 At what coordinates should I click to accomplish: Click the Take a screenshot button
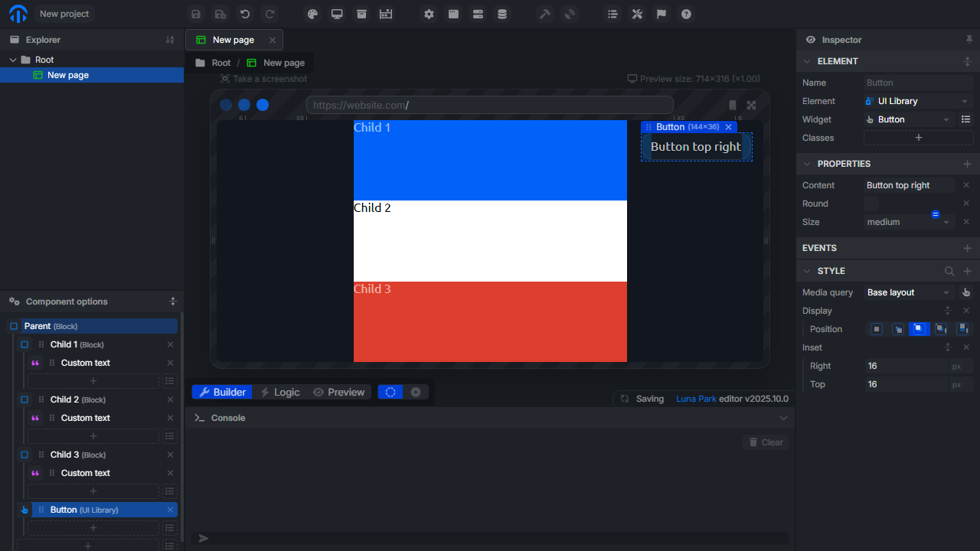click(x=264, y=79)
